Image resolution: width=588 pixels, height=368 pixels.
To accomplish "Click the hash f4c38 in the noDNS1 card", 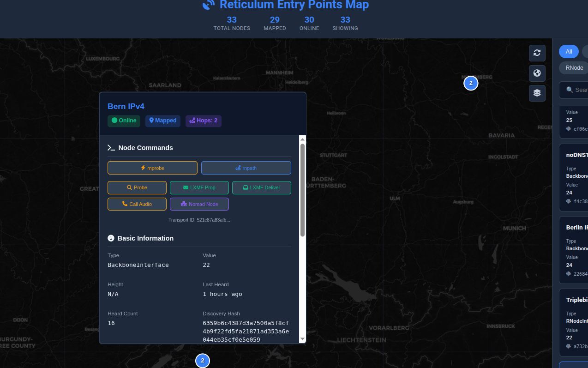I will 580,201.
